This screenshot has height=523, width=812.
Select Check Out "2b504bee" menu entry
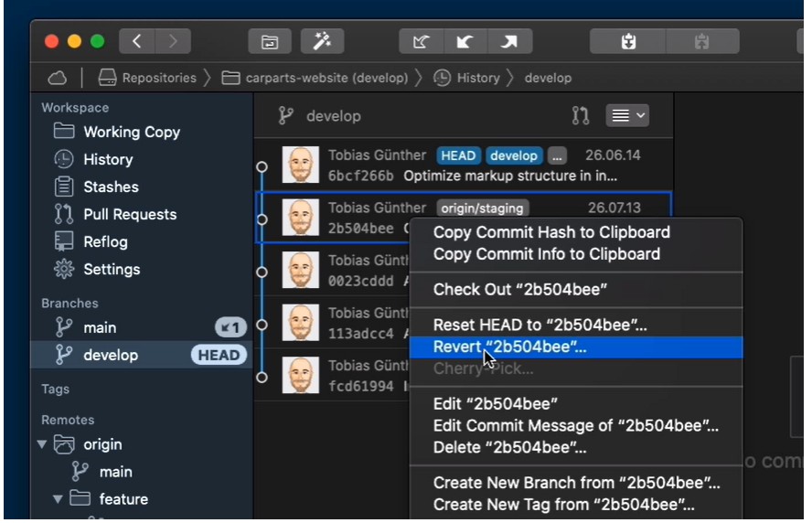click(x=519, y=290)
